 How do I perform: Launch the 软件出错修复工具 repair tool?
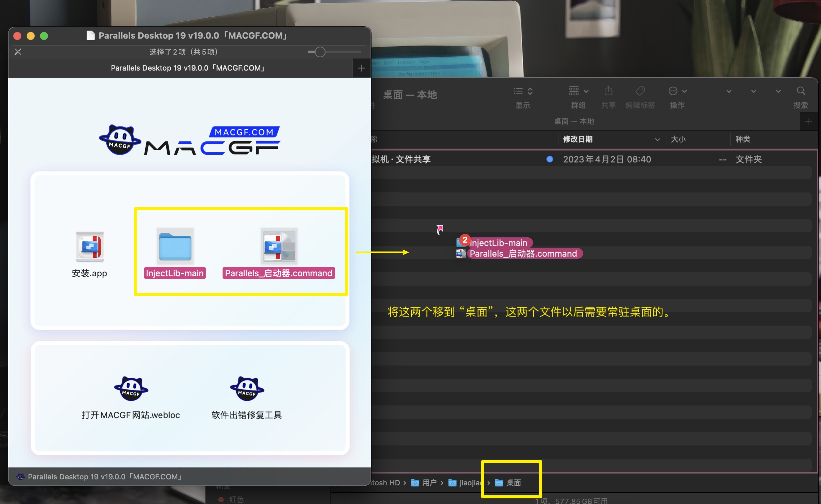tap(247, 388)
